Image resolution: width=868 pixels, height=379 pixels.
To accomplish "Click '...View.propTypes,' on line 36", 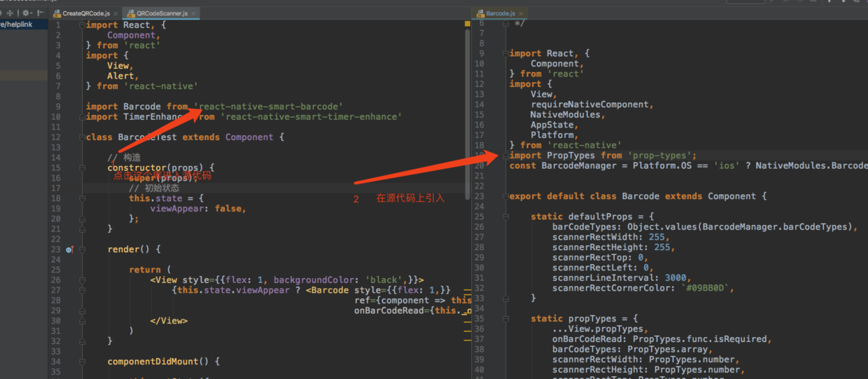I will click(x=600, y=329).
